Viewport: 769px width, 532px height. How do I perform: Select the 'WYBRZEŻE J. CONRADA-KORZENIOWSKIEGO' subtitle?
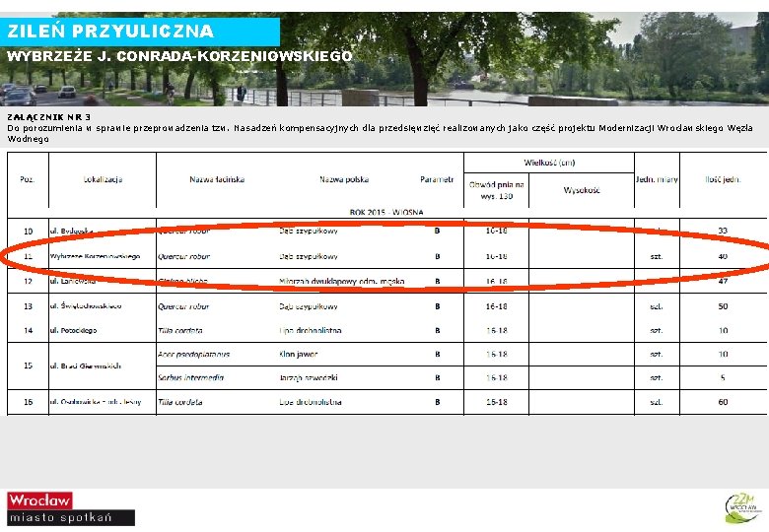pos(179,56)
